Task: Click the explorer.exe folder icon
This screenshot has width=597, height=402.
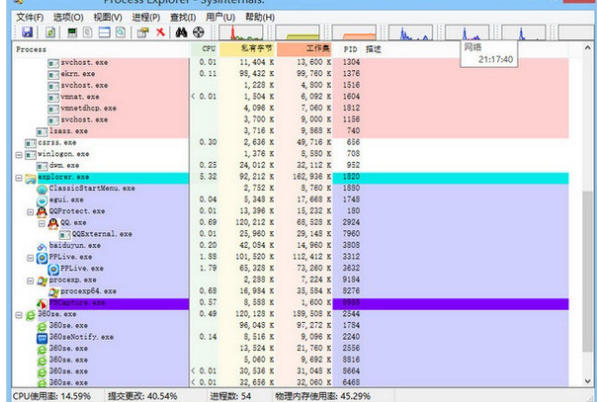Action: pos(30,178)
